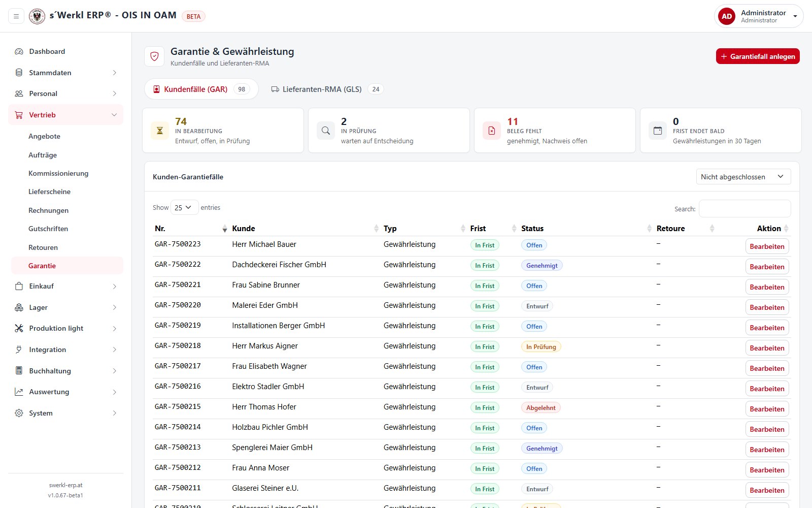Click the 'Abgelehnt' status badge
The width and height of the screenshot is (812, 508).
pyautogui.click(x=540, y=407)
